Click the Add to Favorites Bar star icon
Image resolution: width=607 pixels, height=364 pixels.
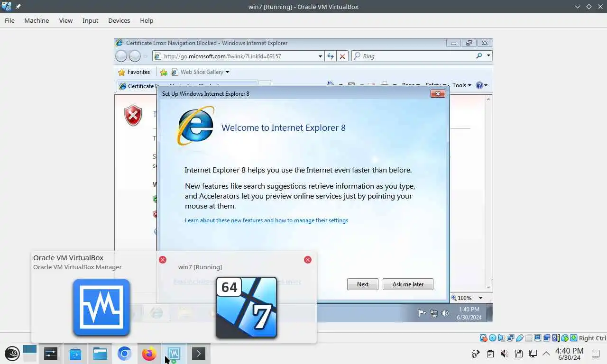pyautogui.click(x=164, y=72)
